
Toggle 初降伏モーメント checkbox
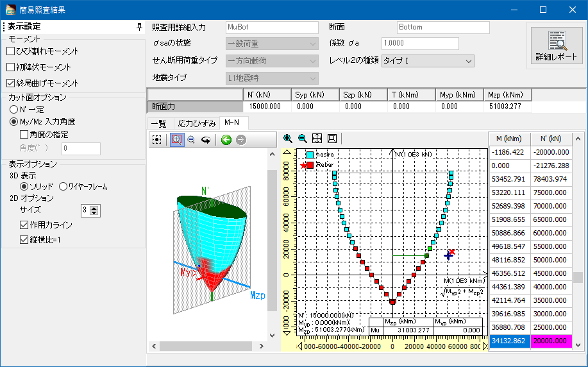(11, 67)
